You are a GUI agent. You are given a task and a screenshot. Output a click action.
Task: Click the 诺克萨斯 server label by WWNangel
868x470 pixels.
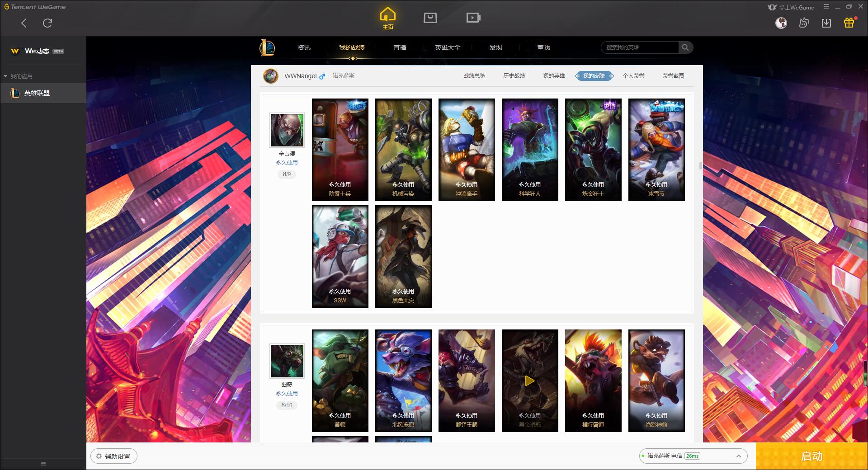click(344, 76)
